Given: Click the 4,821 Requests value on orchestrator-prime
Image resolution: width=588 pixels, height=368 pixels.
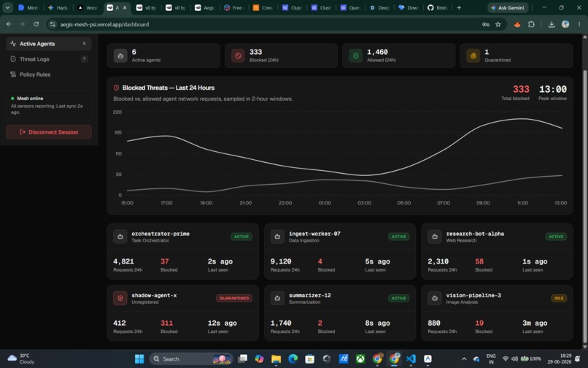Looking at the screenshot, I should tap(123, 261).
